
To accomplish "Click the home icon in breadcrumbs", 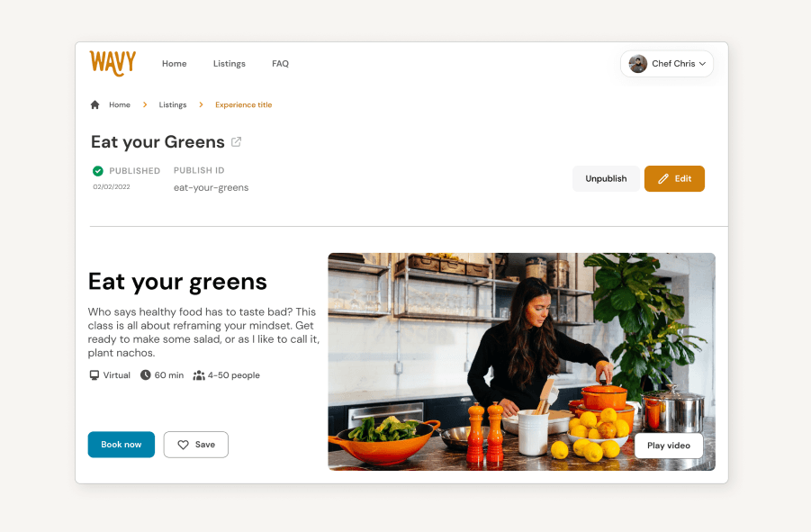I will (95, 105).
